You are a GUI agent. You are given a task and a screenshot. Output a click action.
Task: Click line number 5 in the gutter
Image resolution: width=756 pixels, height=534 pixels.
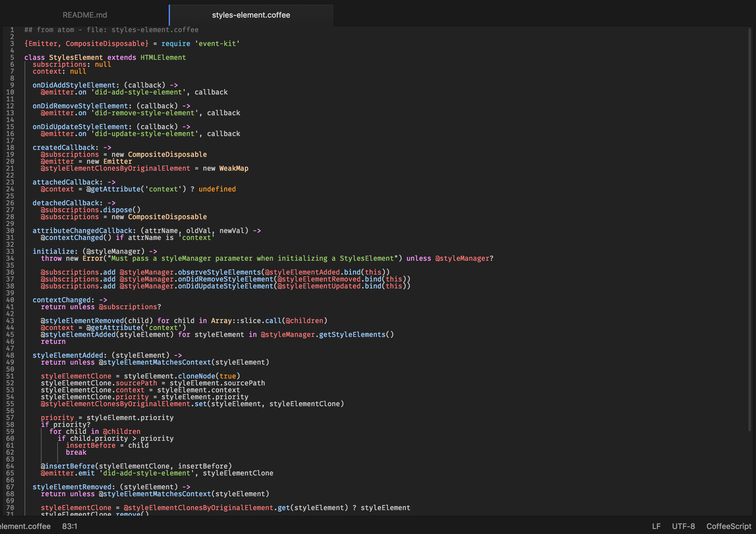tap(12, 58)
